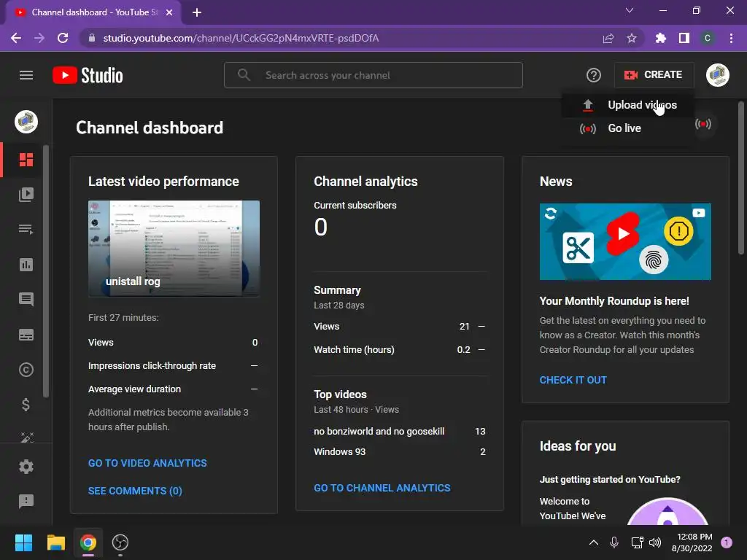Click GO TO VIDEO ANALYTICS link
Image resolution: width=747 pixels, height=560 pixels.
[x=147, y=463]
